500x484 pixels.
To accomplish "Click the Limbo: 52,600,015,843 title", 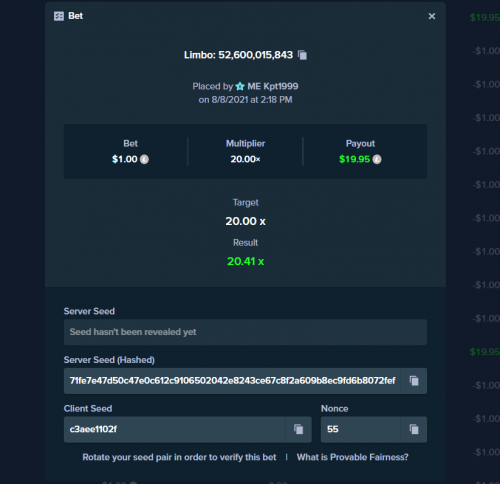I will click(x=238, y=55).
